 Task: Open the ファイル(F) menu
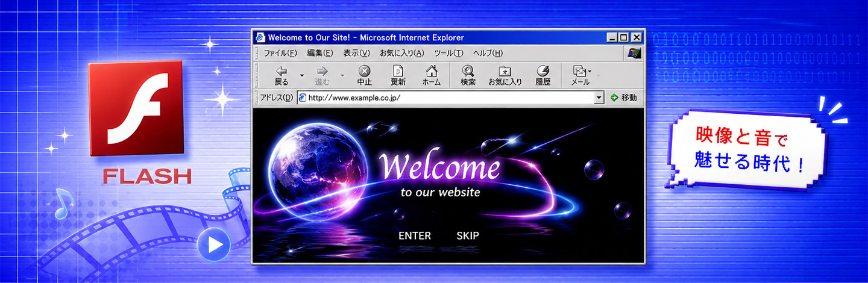(x=280, y=53)
